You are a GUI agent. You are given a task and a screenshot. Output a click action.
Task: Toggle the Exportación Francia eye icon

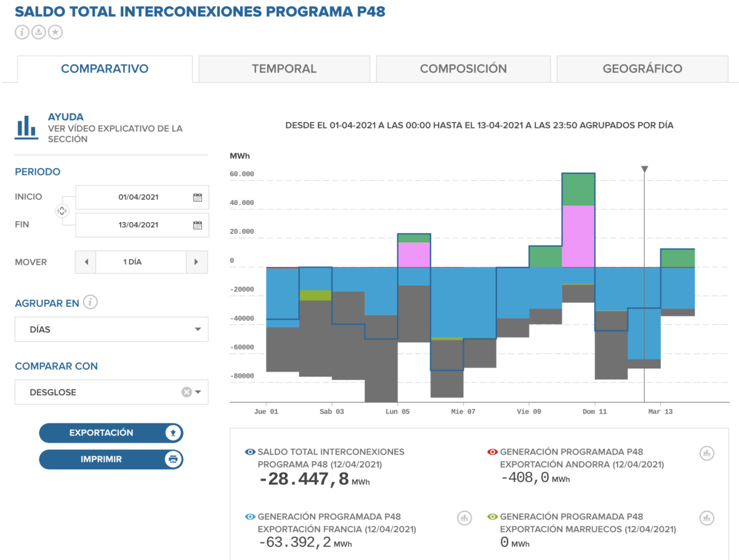click(x=250, y=517)
